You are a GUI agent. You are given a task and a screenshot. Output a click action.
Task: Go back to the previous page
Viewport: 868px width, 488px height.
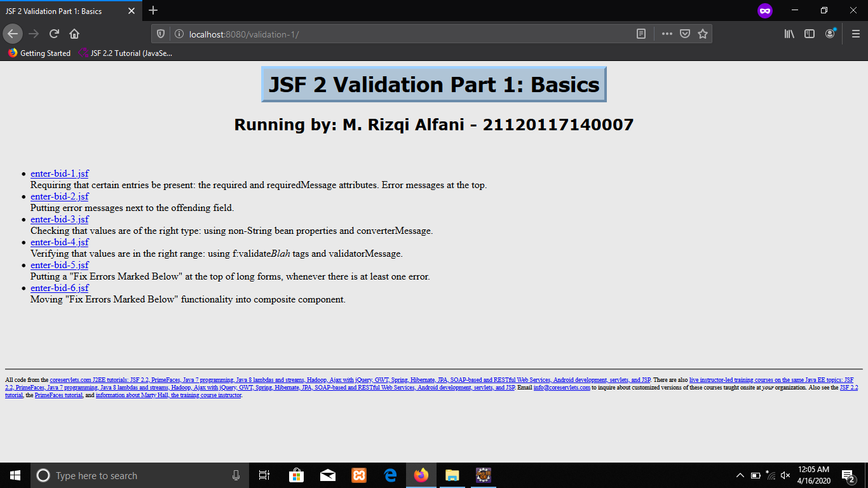pyautogui.click(x=13, y=34)
